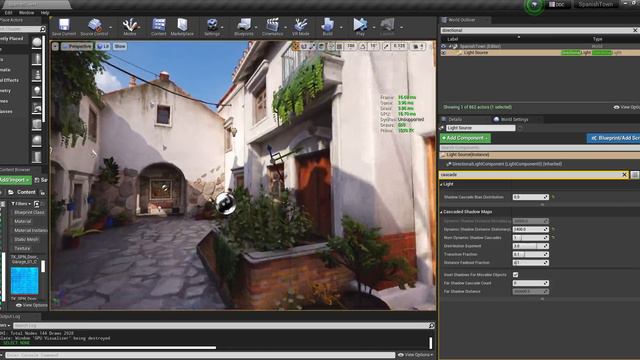Open the Help menu
Image resolution: width=640 pixels, height=360 pixels.
45,13
